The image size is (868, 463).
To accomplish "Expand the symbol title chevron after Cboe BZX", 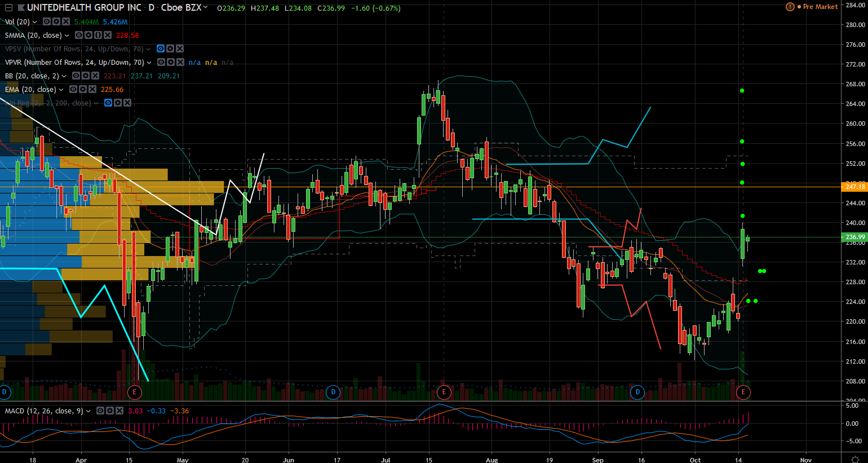I will point(206,8).
